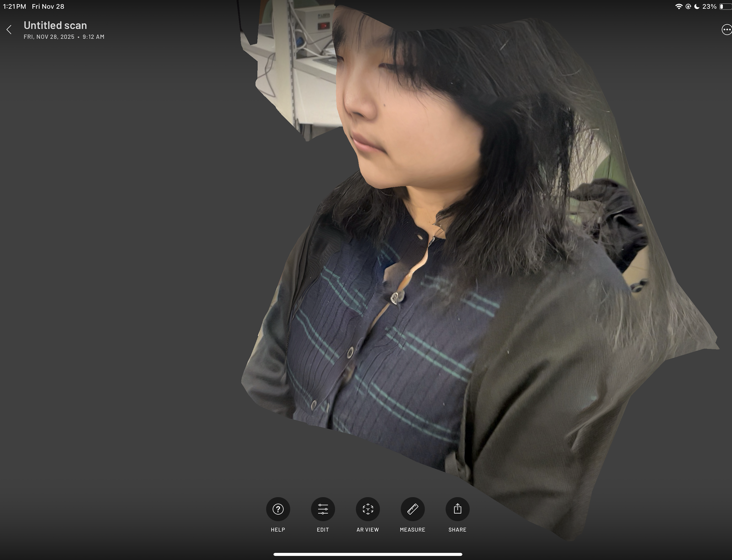The width and height of the screenshot is (732, 560).
Task: Click the EDIT text label
Action: pyautogui.click(x=323, y=530)
